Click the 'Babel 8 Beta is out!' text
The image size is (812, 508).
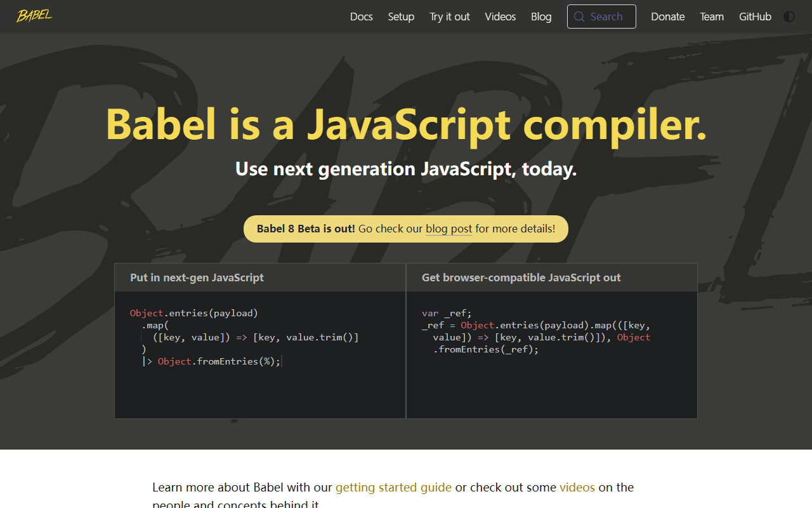[x=306, y=229]
